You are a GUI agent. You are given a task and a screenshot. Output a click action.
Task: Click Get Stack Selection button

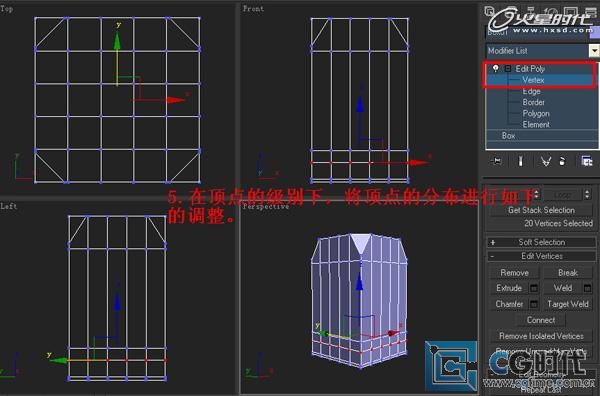pyautogui.click(x=541, y=210)
